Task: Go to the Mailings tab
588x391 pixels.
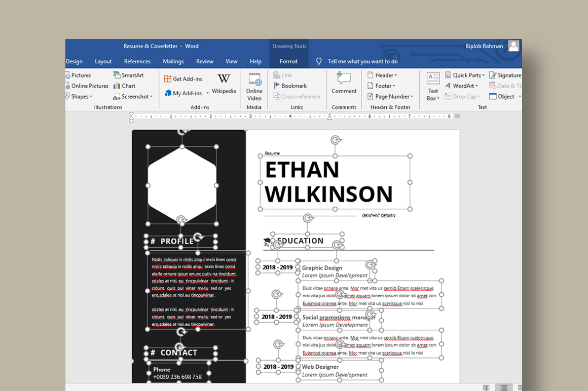Action: coord(173,61)
